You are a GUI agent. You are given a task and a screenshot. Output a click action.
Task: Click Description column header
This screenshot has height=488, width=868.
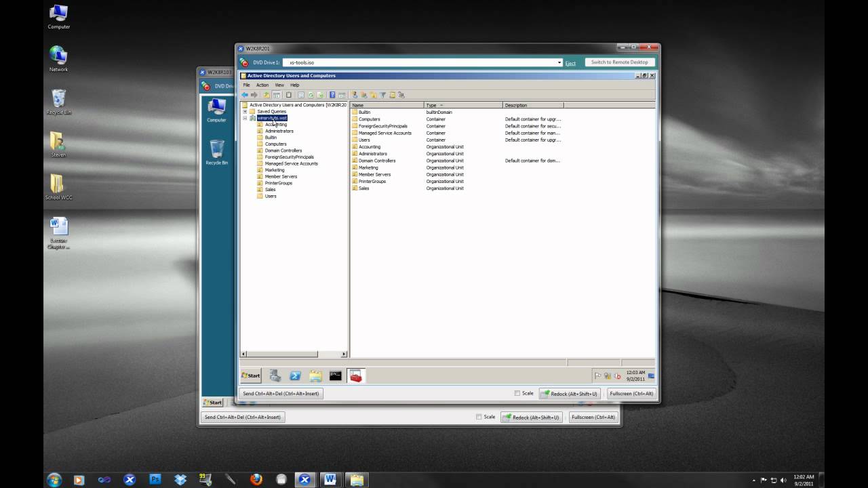point(533,105)
